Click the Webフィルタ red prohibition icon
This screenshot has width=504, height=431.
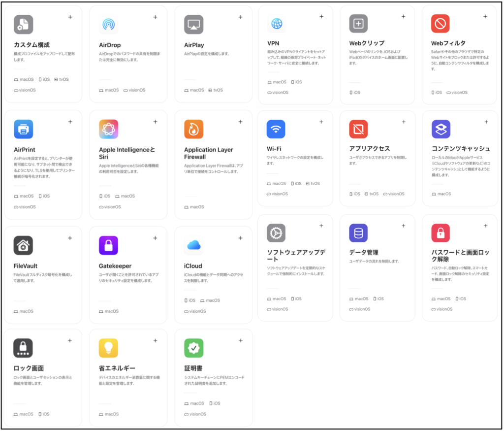(x=441, y=24)
